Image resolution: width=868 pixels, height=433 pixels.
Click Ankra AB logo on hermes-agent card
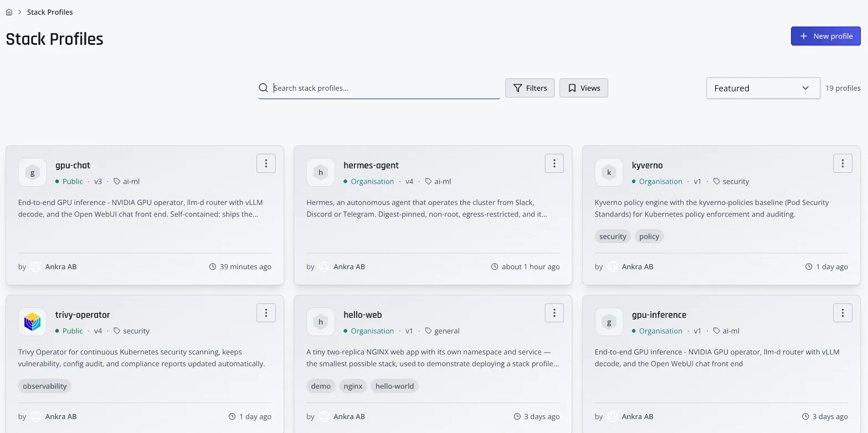click(324, 267)
